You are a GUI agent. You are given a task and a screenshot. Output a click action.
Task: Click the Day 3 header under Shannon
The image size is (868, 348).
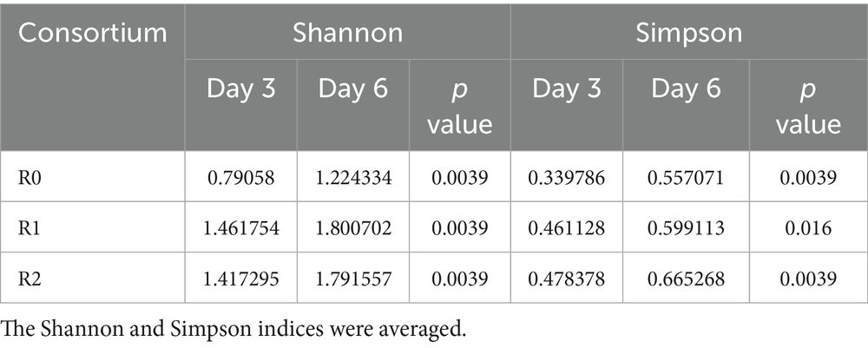[240, 89]
